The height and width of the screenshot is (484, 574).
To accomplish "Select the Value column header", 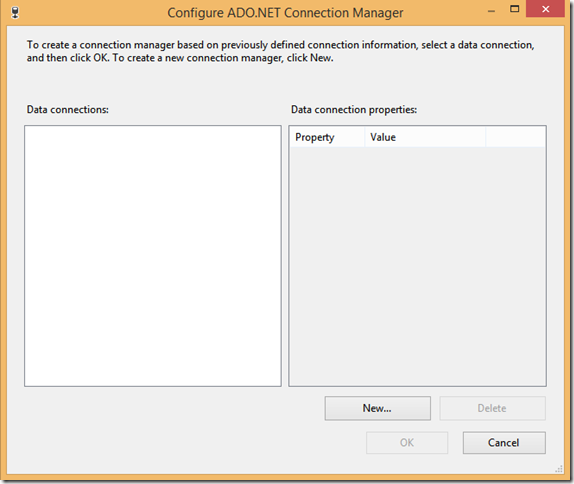I will click(425, 137).
